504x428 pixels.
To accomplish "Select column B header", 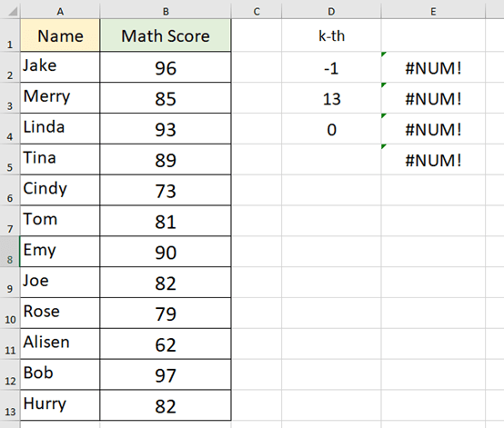I will click(166, 12).
